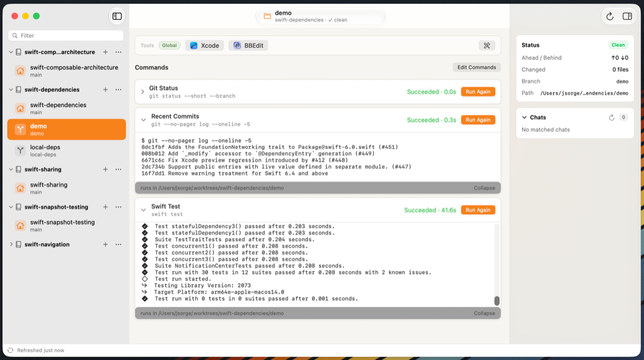Collapse the swift-sharing repo group
The height and width of the screenshot is (360, 644).
click(11, 169)
